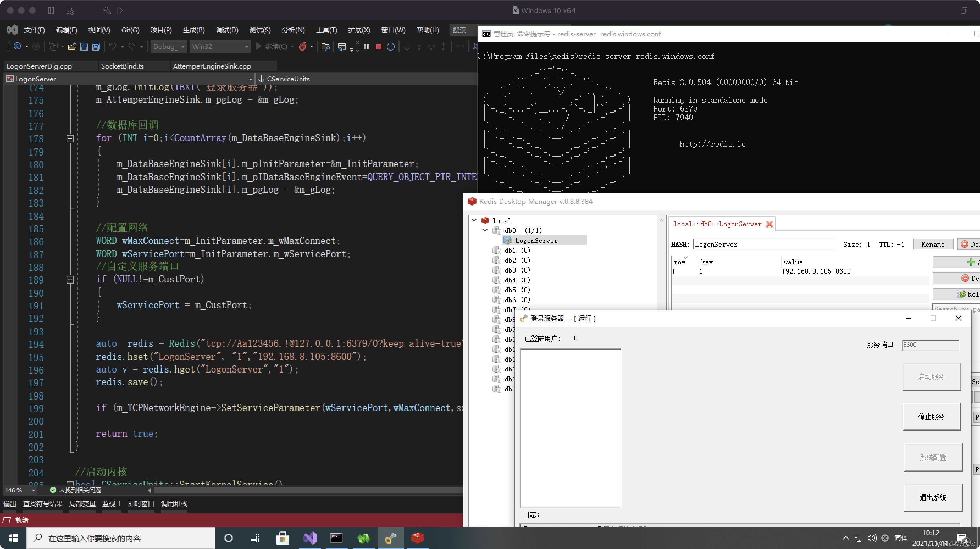
Task: Click Find in Files toolbar icon
Action: (x=325, y=46)
